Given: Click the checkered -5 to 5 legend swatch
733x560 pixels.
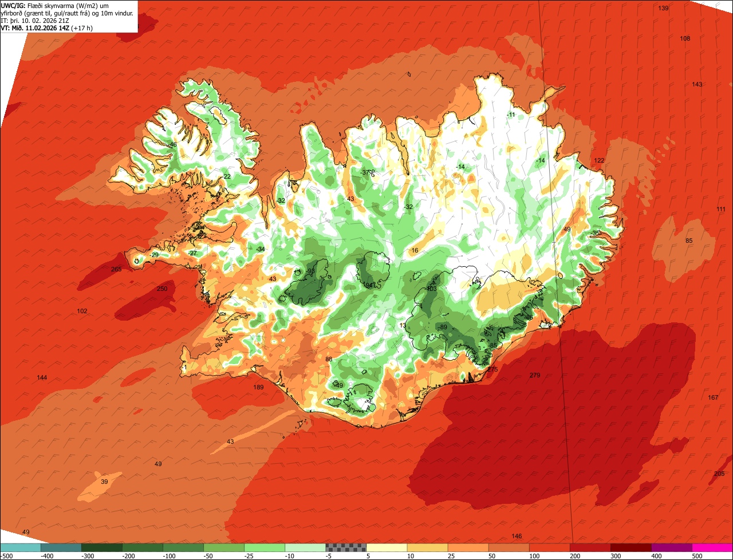Looking at the screenshot, I should (345, 547).
